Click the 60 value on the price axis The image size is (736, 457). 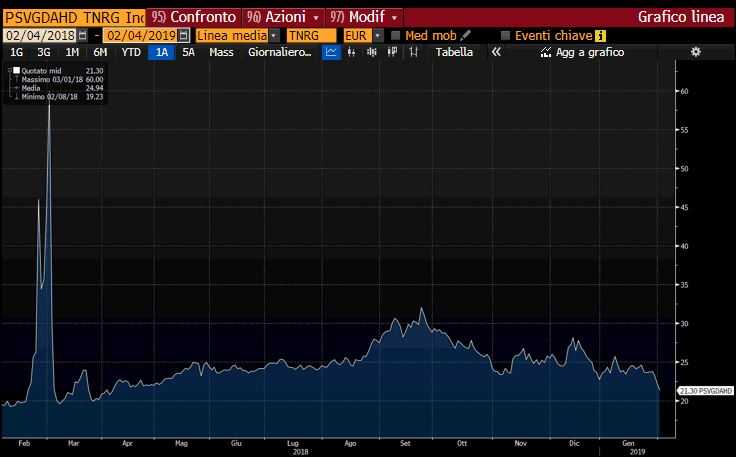click(684, 91)
